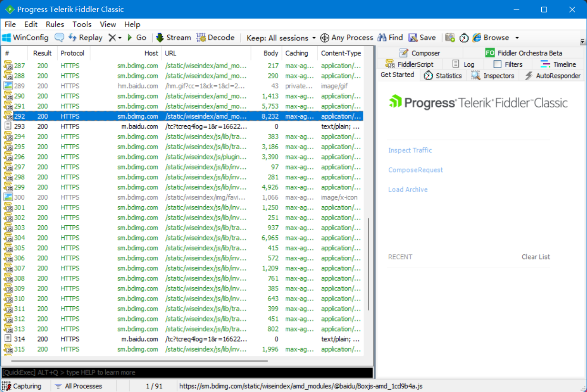The height and width of the screenshot is (392, 587).
Task: Open the Browse dropdown arrow
Action: pyautogui.click(x=517, y=38)
